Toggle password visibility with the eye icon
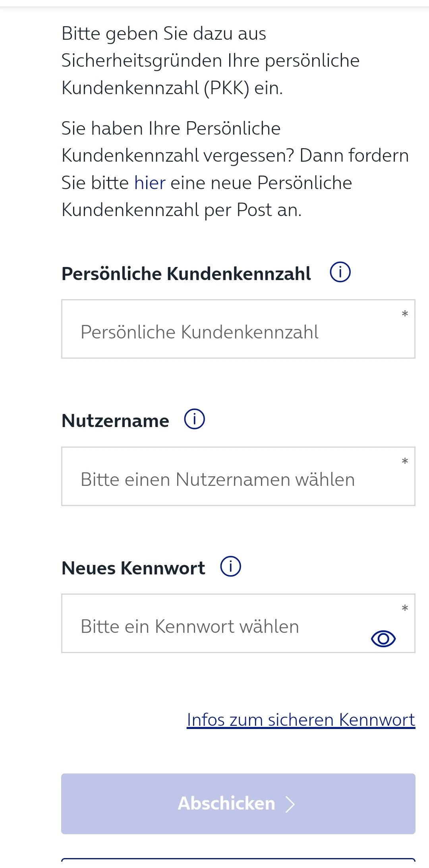Screen dimensions: 429x868 [x=383, y=639]
